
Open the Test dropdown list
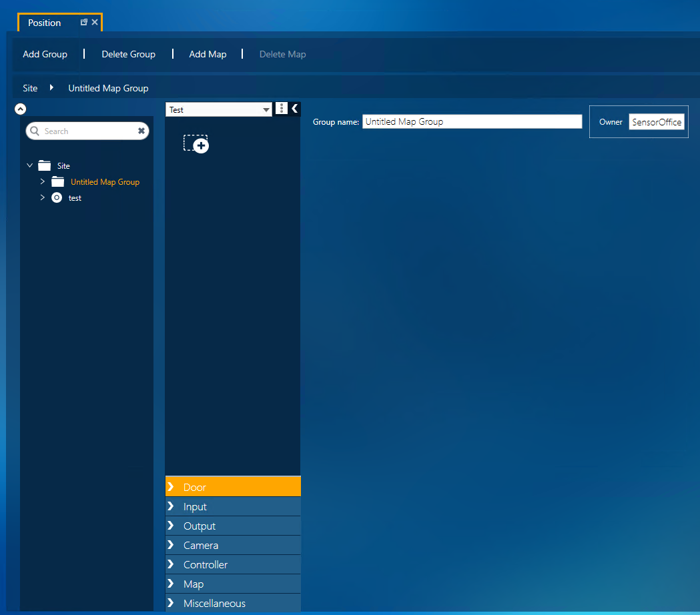(219, 110)
